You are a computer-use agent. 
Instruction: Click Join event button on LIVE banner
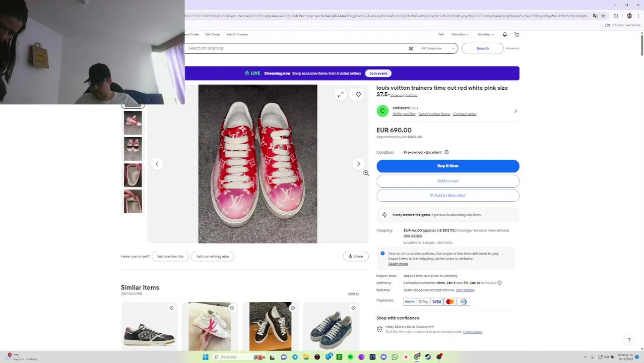(x=378, y=73)
